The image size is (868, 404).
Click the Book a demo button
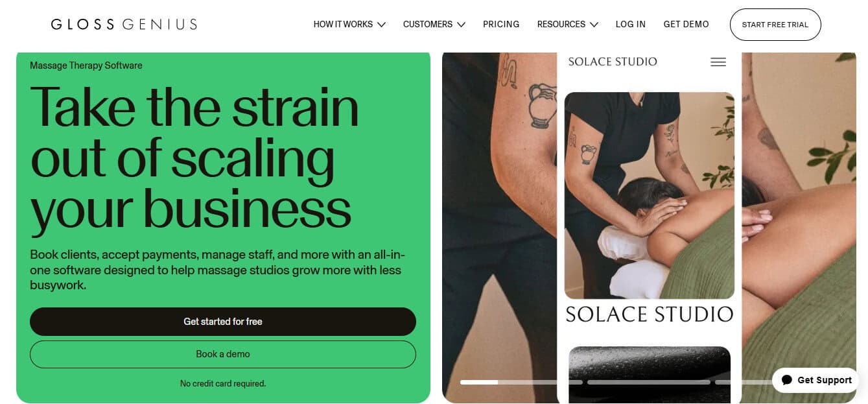pyautogui.click(x=223, y=354)
